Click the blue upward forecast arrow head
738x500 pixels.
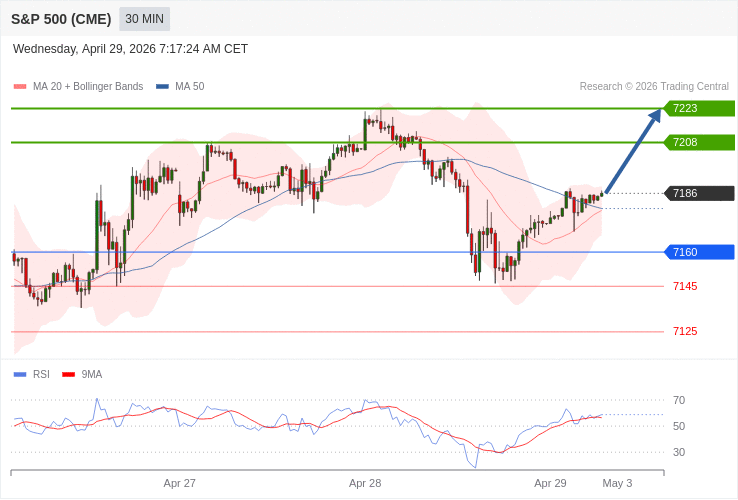pos(655,115)
